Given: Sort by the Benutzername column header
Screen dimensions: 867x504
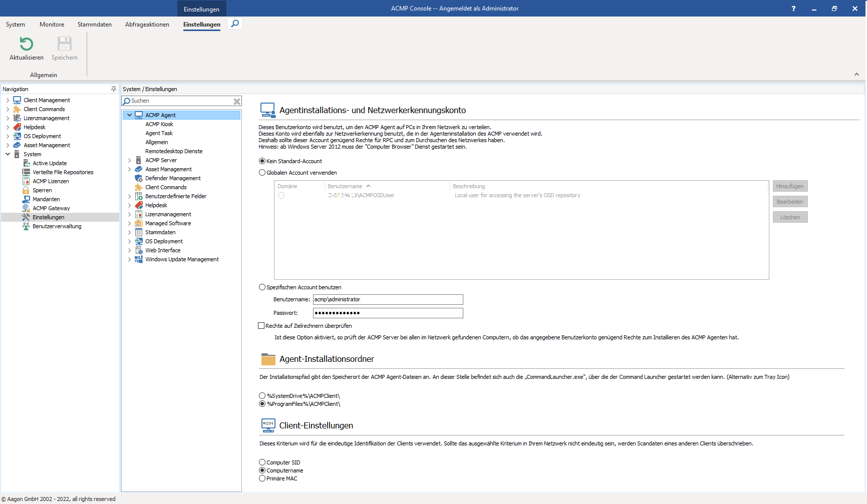Looking at the screenshot, I should pos(387,186).
